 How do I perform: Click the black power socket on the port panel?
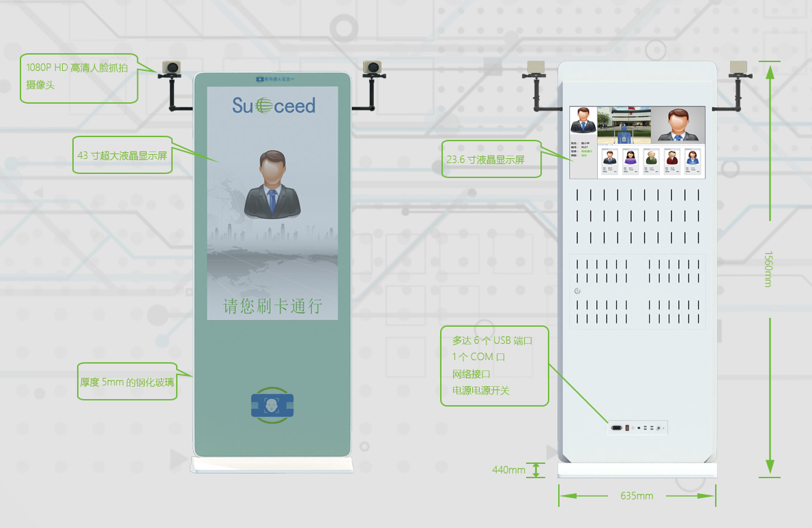(617, 428)
